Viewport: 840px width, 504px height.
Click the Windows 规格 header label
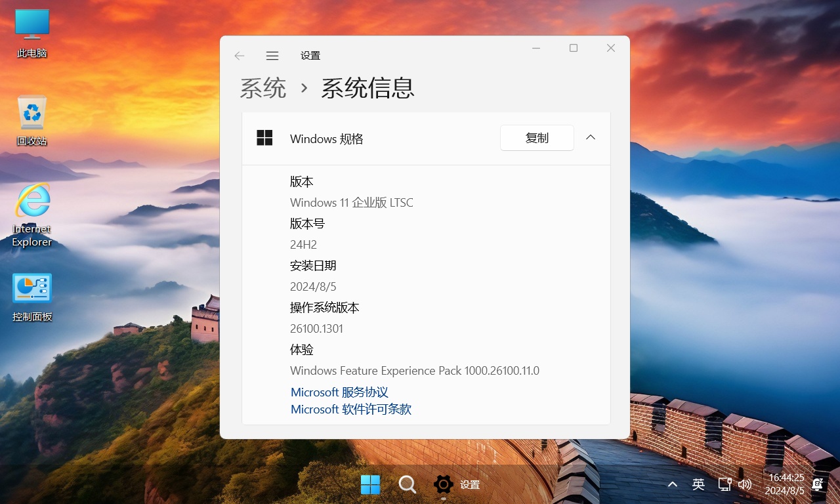pos(327,138)
